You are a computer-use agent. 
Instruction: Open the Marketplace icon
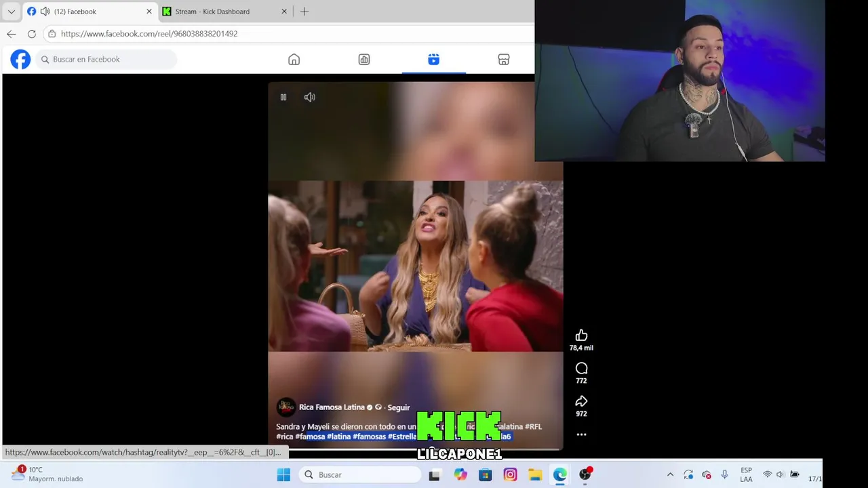504,60
